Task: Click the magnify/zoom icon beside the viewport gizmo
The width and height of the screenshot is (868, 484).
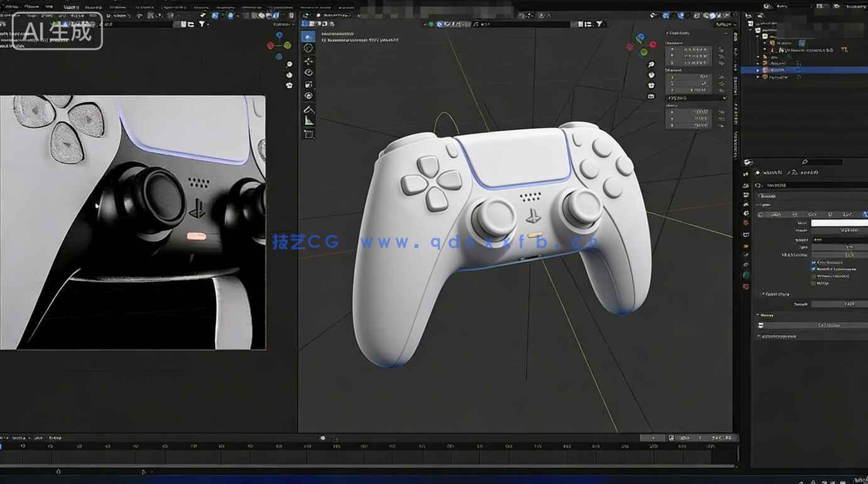Action: coord(650,65)
